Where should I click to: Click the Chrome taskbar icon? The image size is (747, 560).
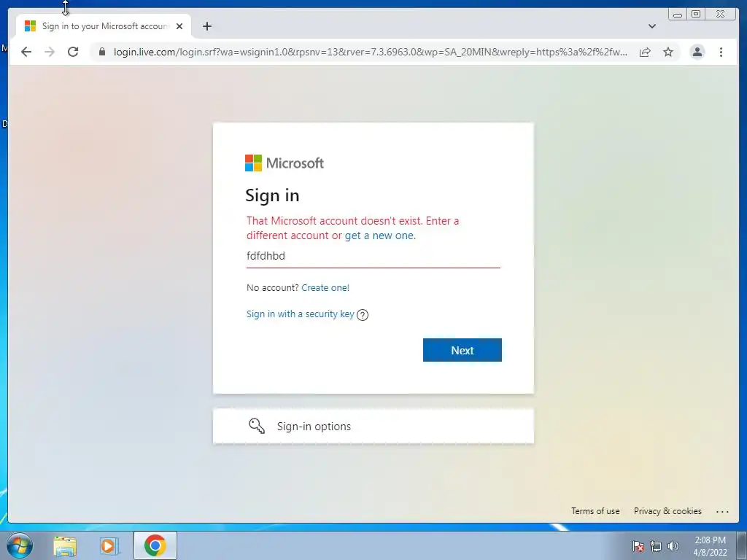click(x=155, y=545)
